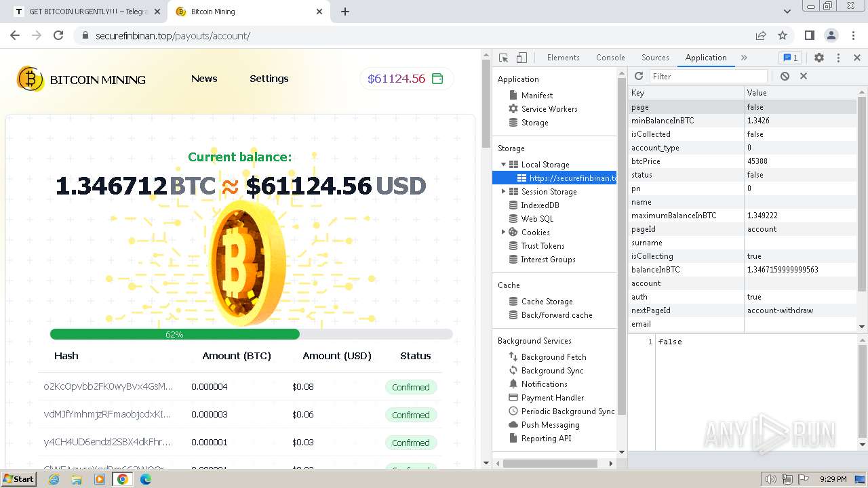868x488 pixels.
Task: Expand the Session Storage tree node
Action: 503,192
